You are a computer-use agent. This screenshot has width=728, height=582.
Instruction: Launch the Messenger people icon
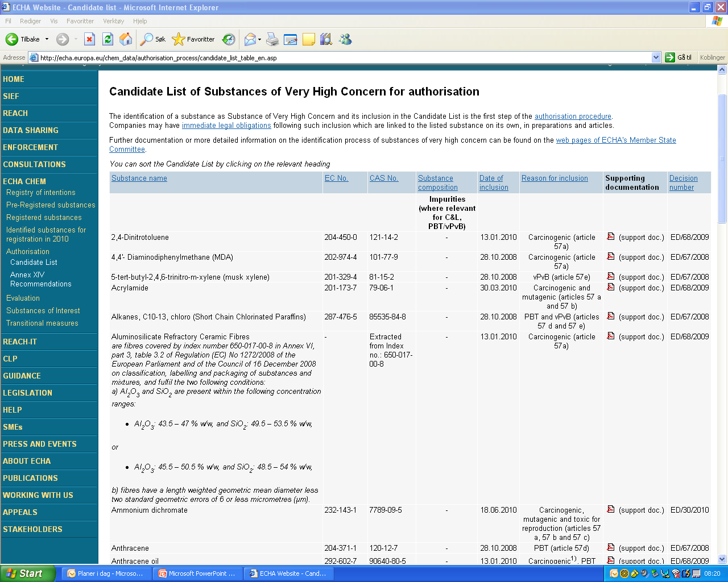coord(345,39)
